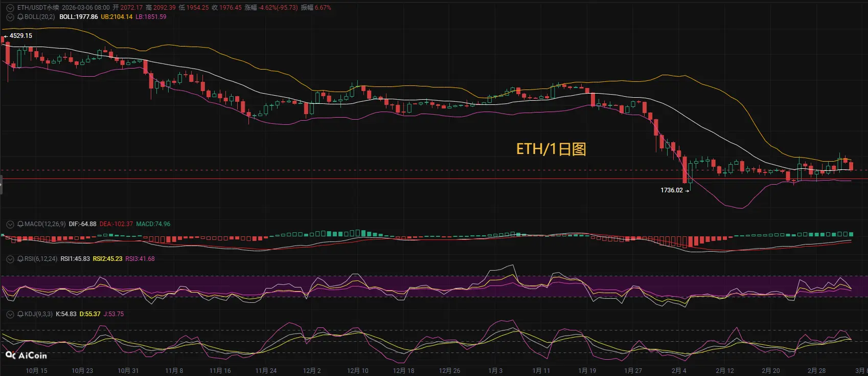Open the KDJ(9,3,3) indicator label

coord(38,314)
